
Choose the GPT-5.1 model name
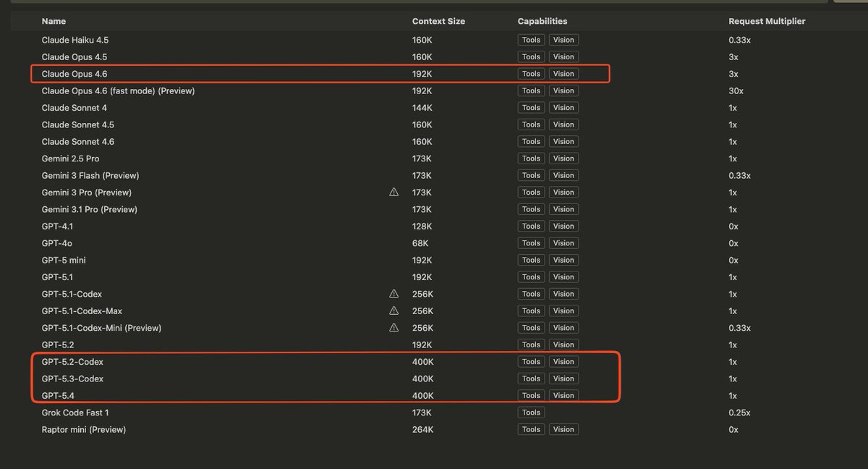click(x=57, y=277)
